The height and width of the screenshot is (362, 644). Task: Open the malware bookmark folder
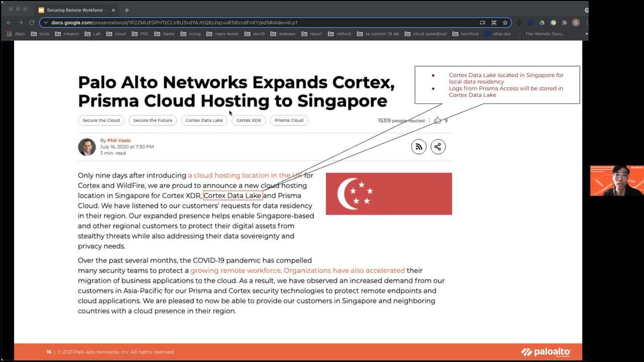pyautogui.click(x=283, y=34)
